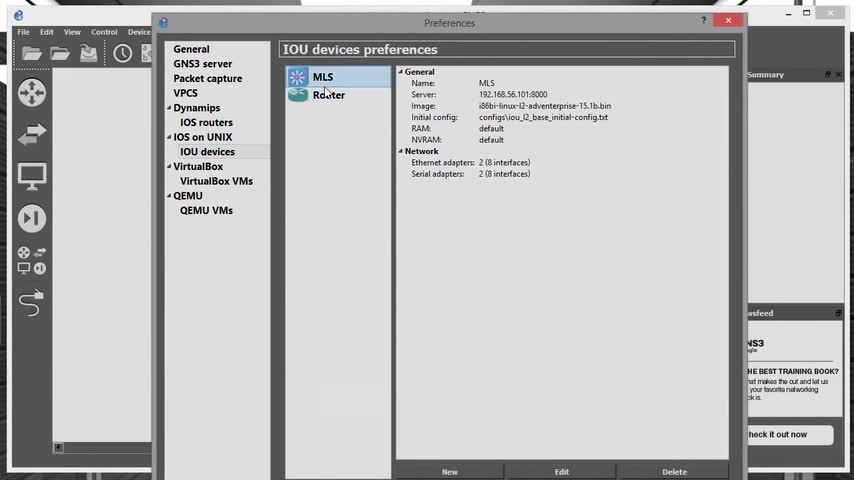Select IOS routers preferences page
This screenshot has width=854, height=480.
click(x=206, y=123)
